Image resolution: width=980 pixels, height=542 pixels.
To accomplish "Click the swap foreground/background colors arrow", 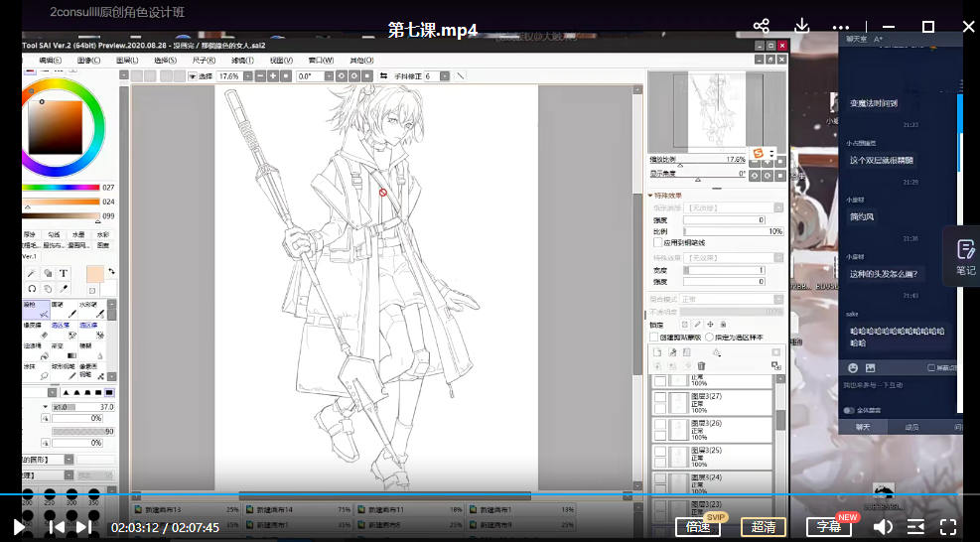I will (x=111, y=271).
